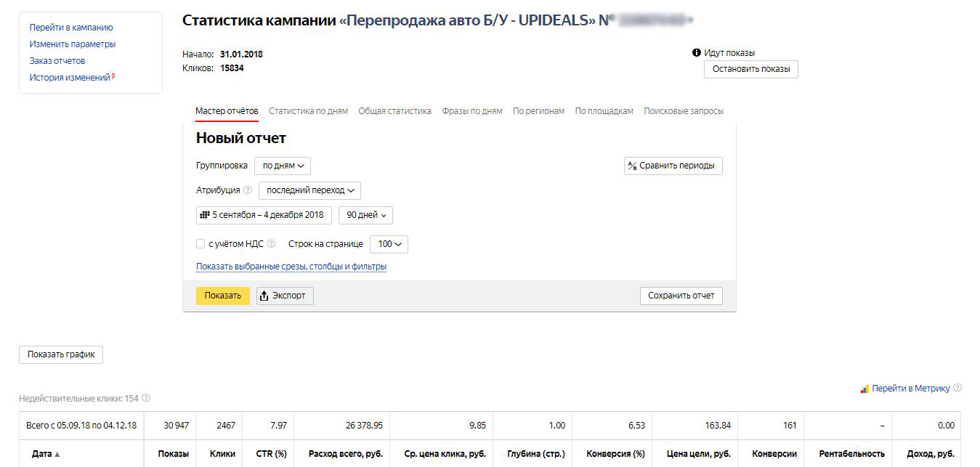Click campaign name Перепродажа авто Б/У - UPIDEALS
Viewport: 980px width, 467px height.
tap(466, 20)
